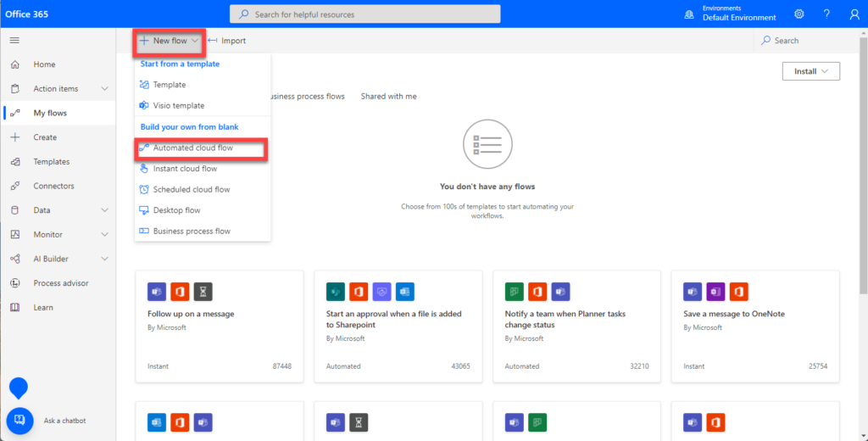Click the Import button
This screenshot has height=441, width=868.
point(226,41)
